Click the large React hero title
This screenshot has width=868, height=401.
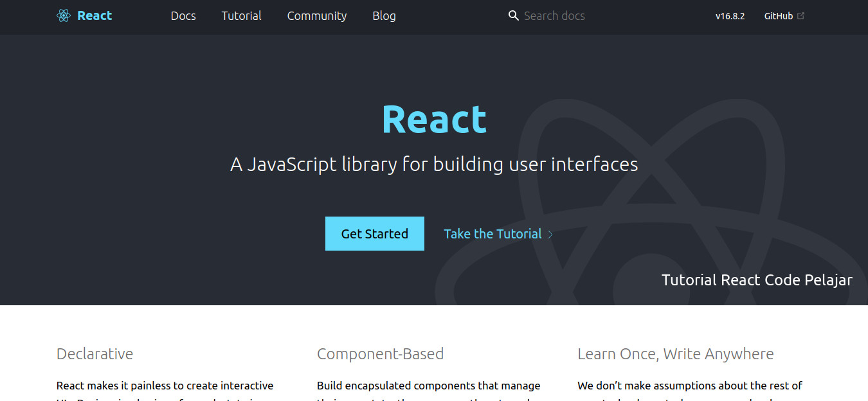[x=434, y=120]
